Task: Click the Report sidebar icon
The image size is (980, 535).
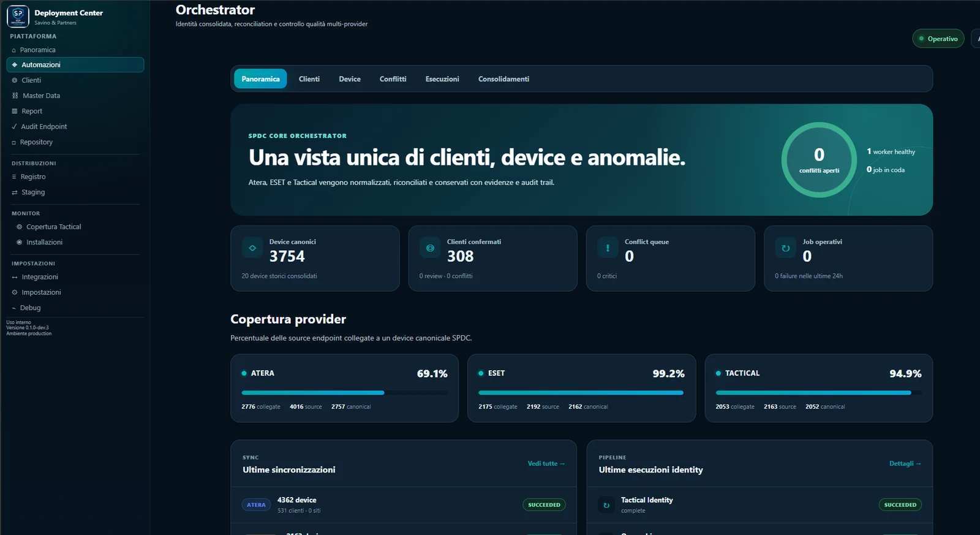Action: tap(15, 112)
